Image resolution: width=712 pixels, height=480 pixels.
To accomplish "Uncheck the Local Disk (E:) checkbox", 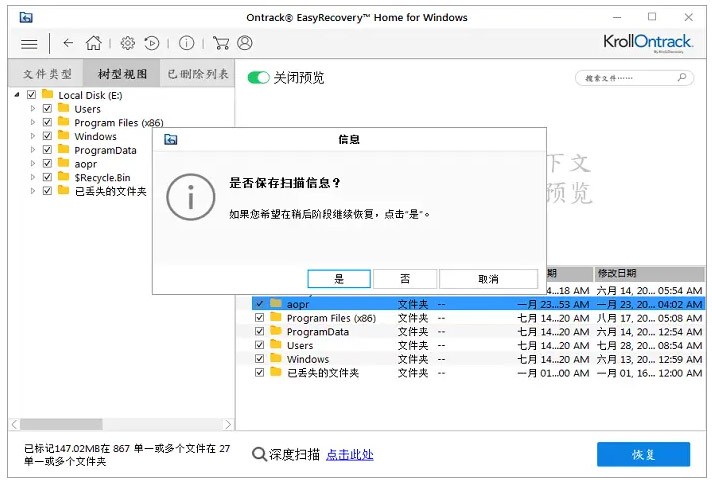I will click(31, 95).
